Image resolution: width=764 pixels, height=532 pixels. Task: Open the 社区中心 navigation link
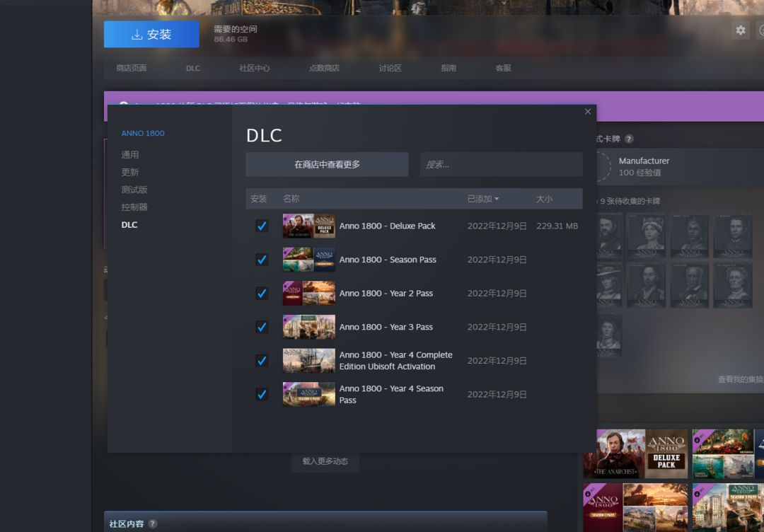coord(254,68)
